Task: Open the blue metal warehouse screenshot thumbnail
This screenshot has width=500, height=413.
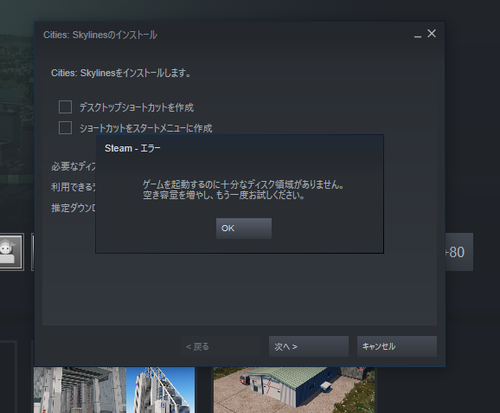Action: (294, 390)
